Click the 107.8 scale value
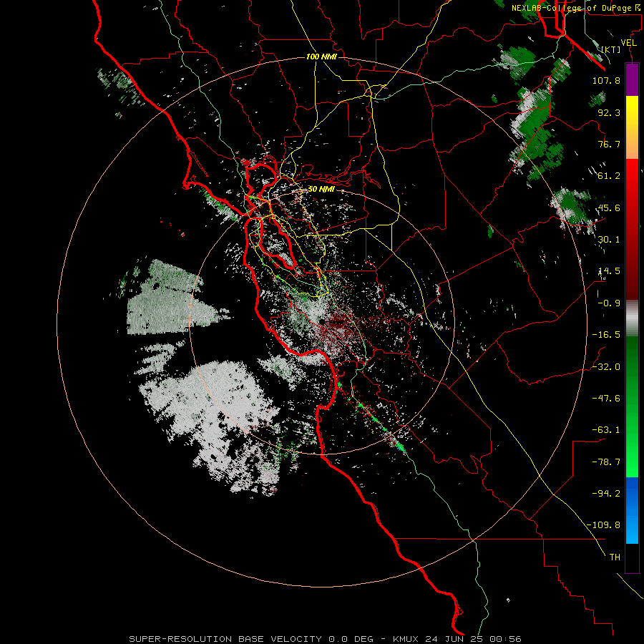Image resolution: width=644 pixels, height=644 pixels. [x=606, y=80]
